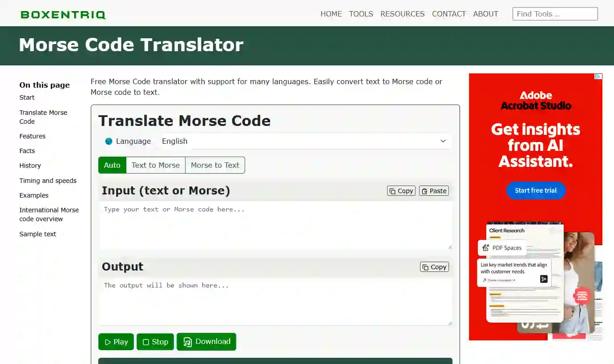The image size is (614, 364).
Task: Click the Paste icon to insert clipboard text
Action: [x=433, y=190]
